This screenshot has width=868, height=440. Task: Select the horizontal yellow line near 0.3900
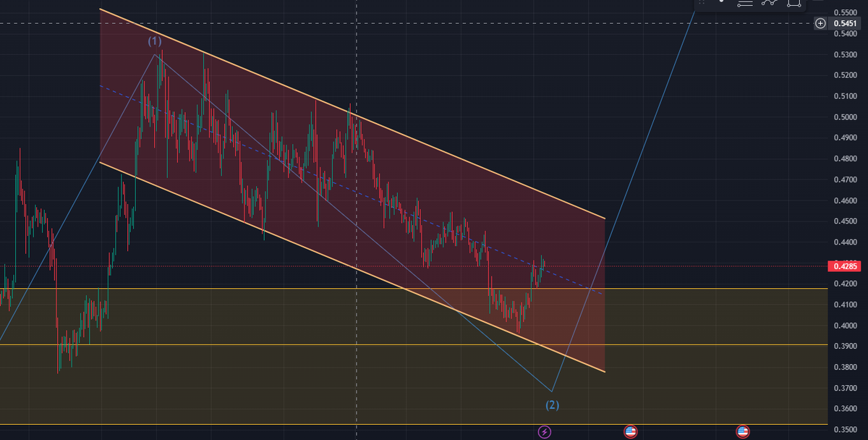217,344
